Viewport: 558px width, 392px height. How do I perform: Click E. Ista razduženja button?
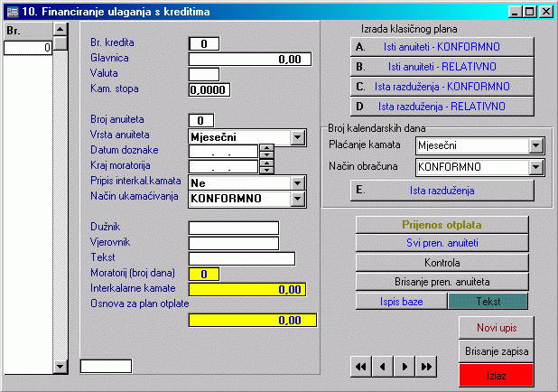(442, 190)
